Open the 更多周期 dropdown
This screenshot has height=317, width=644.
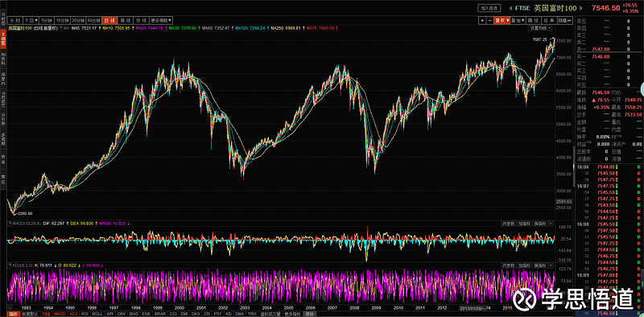click(161, 21)
